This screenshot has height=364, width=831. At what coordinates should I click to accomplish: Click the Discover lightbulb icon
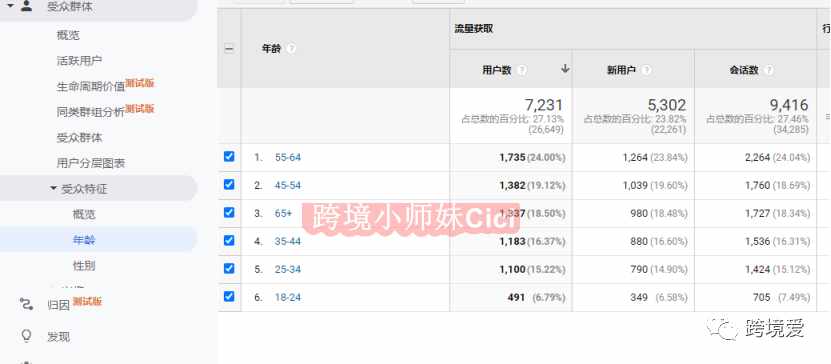pyautogui.click(x=26, y=336)
